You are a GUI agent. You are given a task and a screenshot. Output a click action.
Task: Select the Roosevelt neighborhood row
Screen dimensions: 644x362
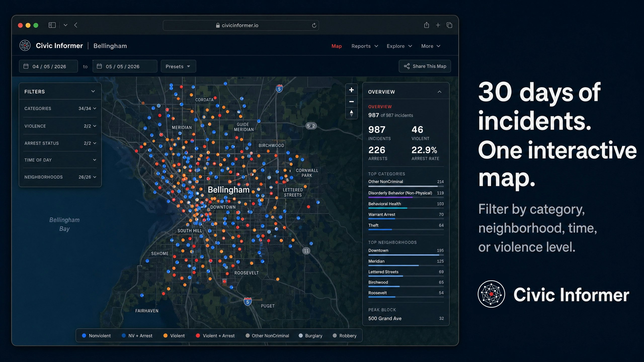406,294
